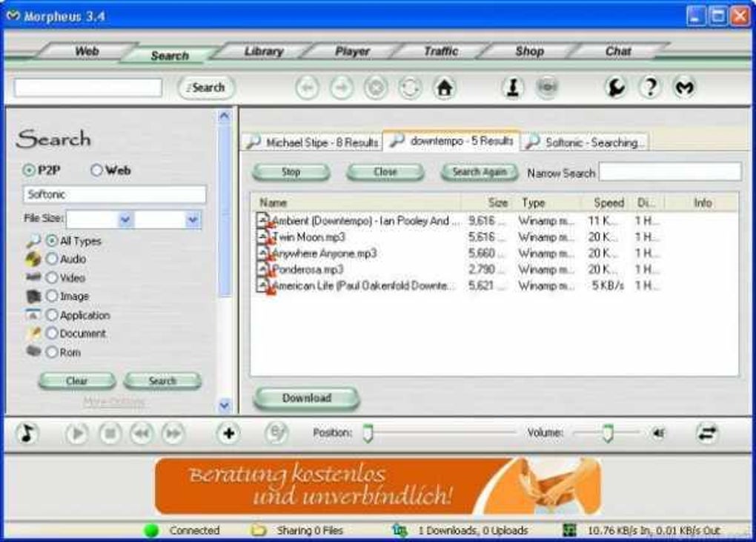Click the Softonic search term field

point(114,194)
